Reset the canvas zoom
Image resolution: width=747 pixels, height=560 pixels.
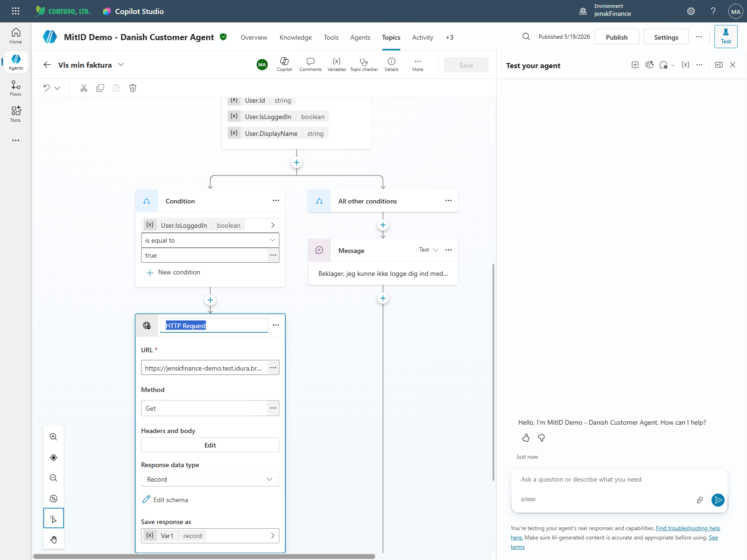(x=54, y=498)
